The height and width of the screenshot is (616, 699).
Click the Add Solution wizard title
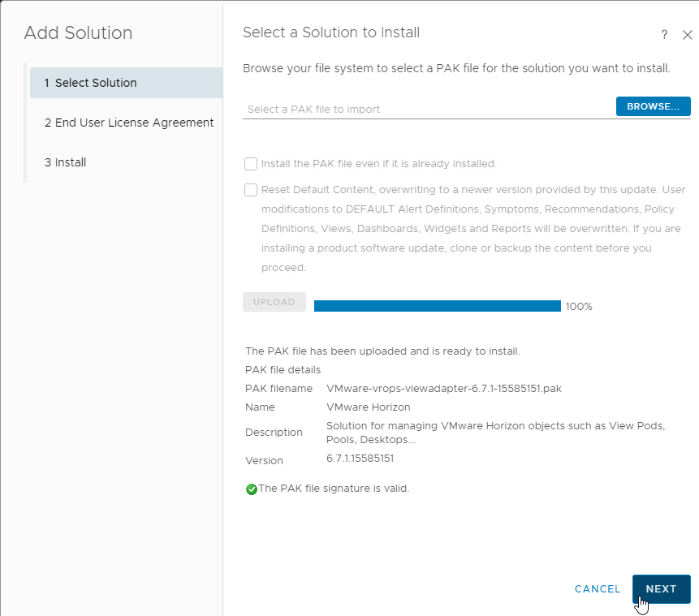78,32
